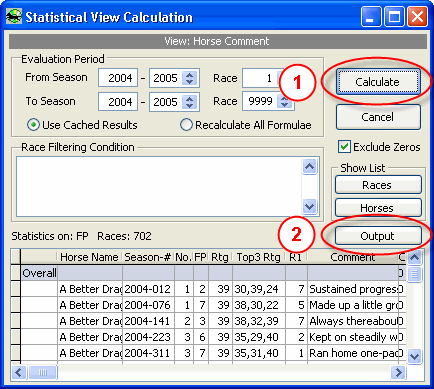The width and height of the screenshot is (434, 389).
Task: Click the Top3 Rtg column header
Action: [259, 257]
